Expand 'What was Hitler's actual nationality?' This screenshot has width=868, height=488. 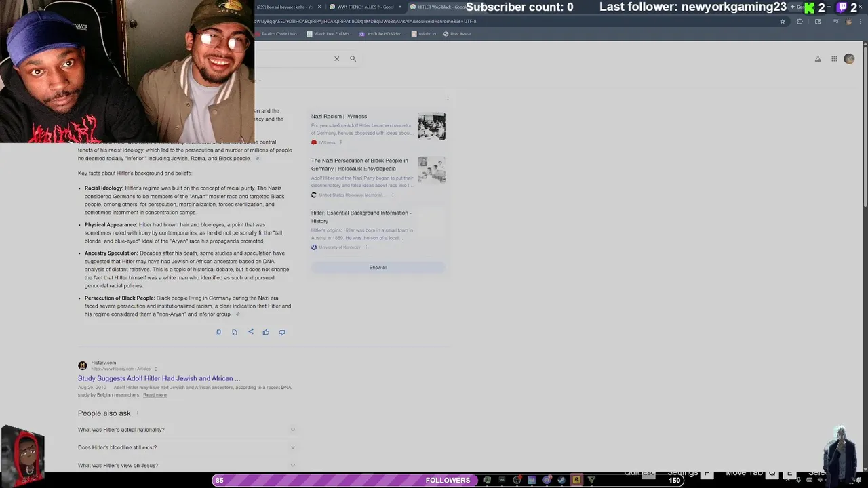click(x=186, y=430)
